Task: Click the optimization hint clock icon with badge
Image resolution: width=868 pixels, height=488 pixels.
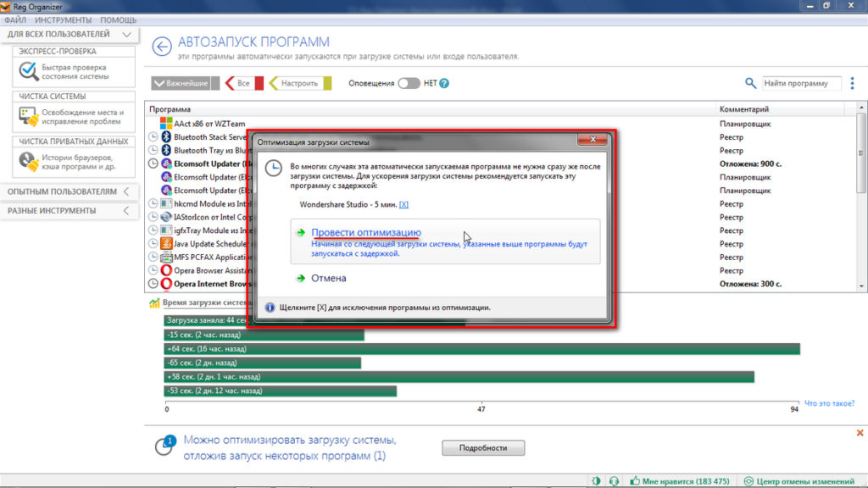Action: tap(165, 445)
